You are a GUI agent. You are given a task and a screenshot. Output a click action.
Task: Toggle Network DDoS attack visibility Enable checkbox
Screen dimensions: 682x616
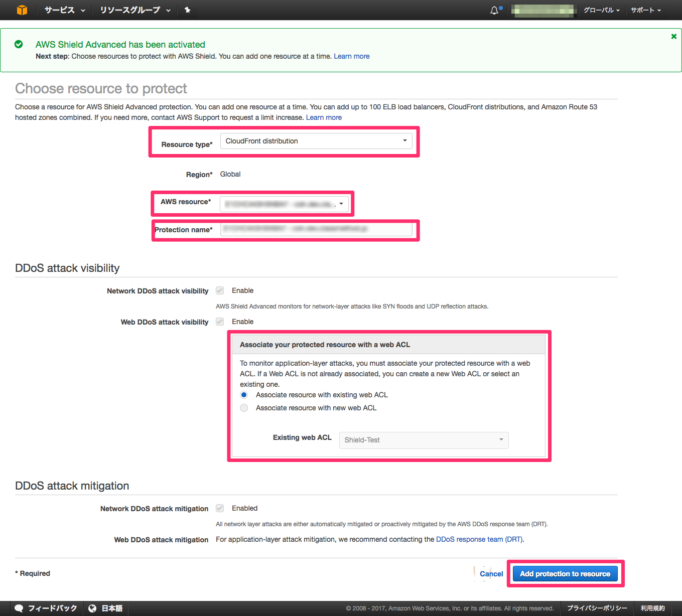coord(219,290)
